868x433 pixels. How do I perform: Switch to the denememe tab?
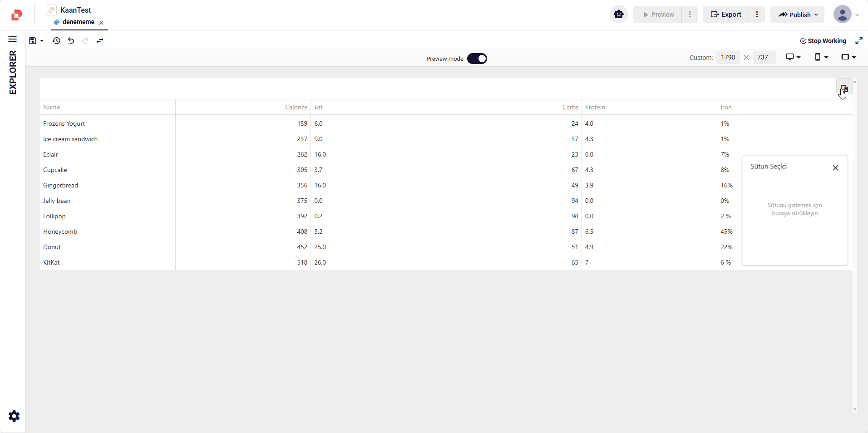78,22
